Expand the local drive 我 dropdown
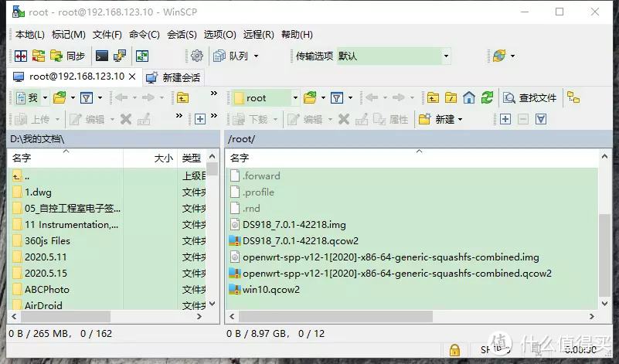The height and width of the screenshot is (364, 619). 45,98
